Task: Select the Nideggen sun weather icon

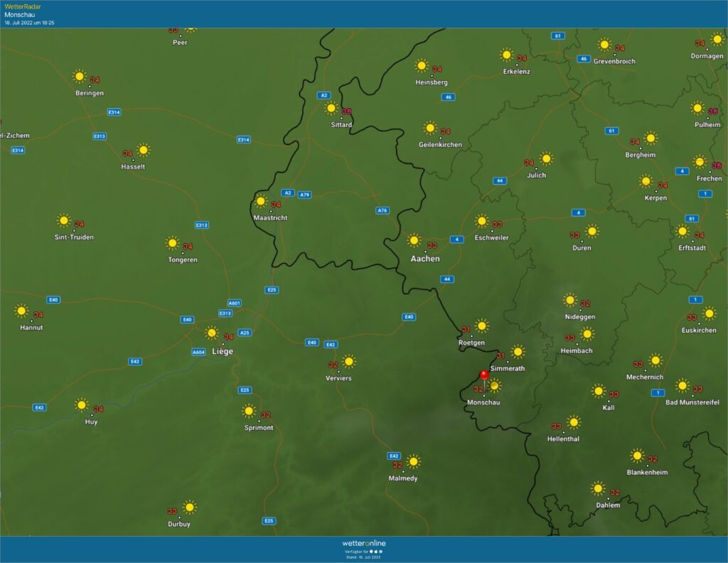Action: coord(569,300)
